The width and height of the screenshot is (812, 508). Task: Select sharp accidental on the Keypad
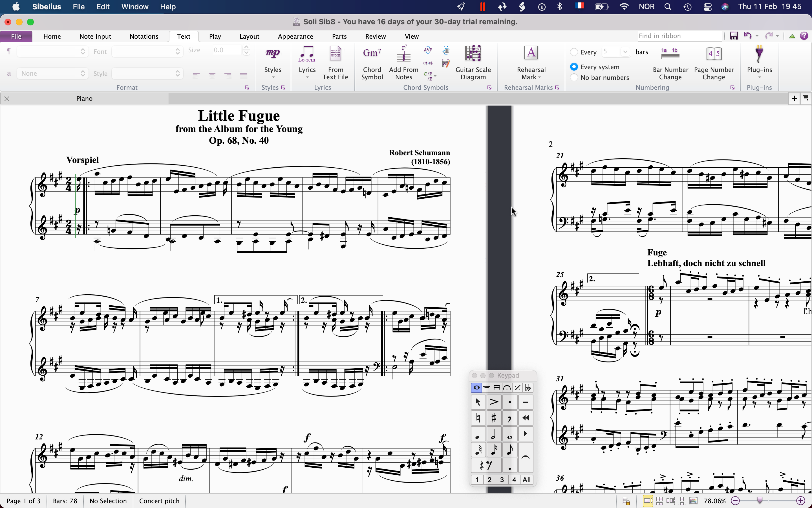[x=494, y=418]
